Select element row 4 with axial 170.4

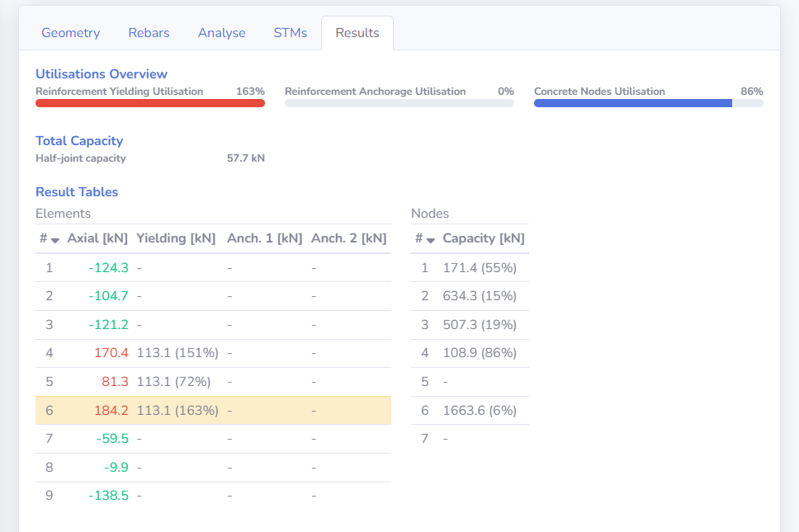[212, 353]
